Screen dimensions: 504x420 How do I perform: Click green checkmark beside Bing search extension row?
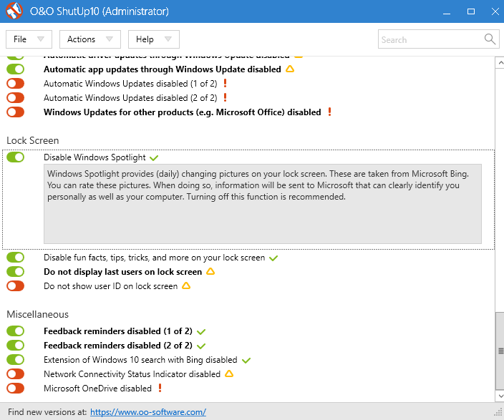coord(246,360)
